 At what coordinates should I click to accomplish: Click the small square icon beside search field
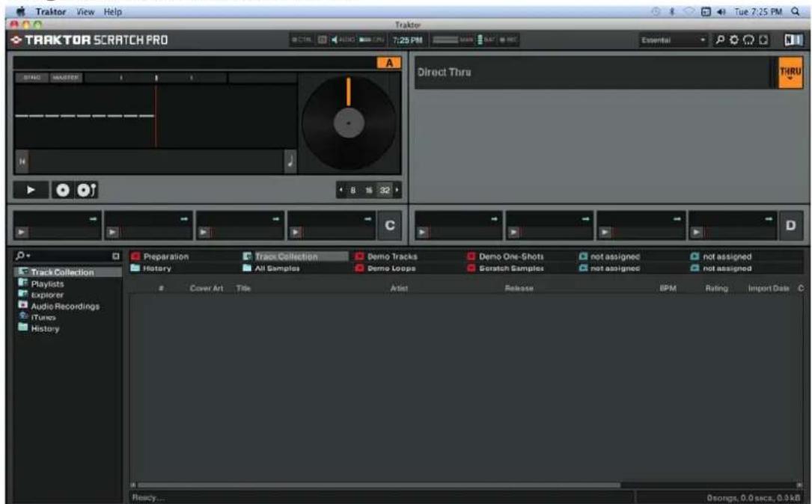click(116, 256)
